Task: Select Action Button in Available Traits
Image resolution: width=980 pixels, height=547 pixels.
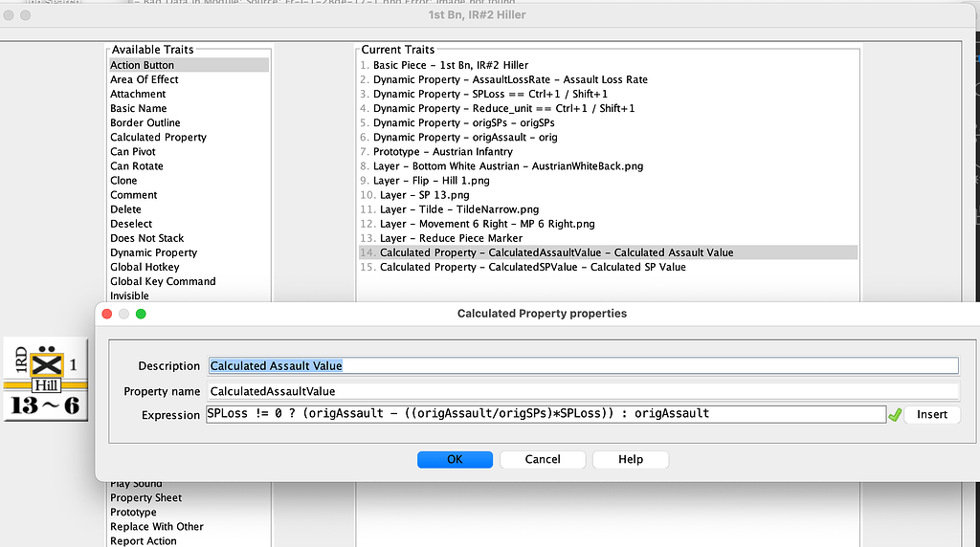Action: [189, 65]
